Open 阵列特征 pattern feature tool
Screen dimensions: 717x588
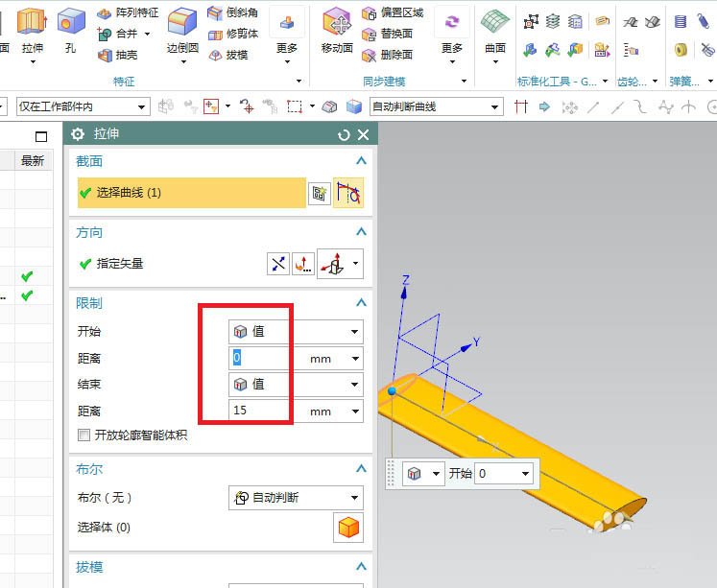pos(128,12)
